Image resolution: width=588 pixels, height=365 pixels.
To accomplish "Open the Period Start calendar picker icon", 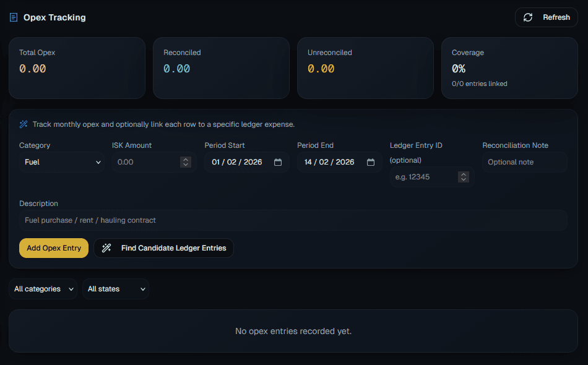I will click(x=277, y=162).
